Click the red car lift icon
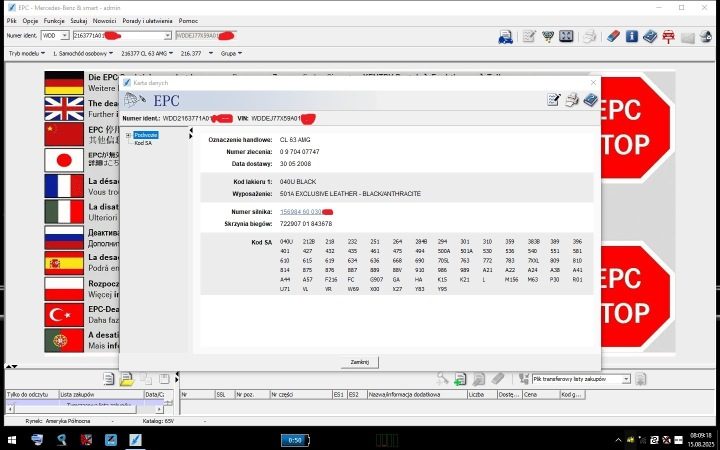 point(668,36)
